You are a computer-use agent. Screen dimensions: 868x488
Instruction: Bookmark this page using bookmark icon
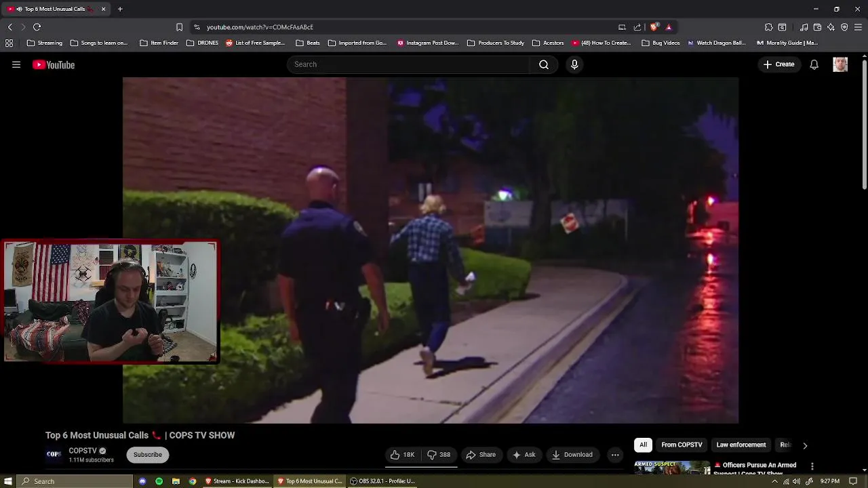point(179,27)
